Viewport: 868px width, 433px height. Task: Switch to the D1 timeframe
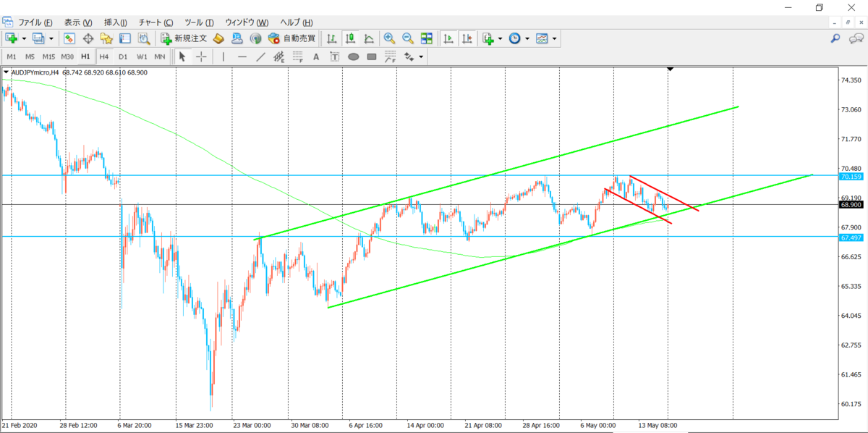[123, 56]
